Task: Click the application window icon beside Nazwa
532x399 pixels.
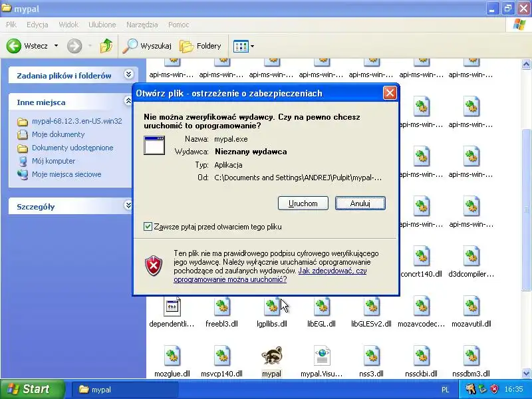Action: pos(154,145)
